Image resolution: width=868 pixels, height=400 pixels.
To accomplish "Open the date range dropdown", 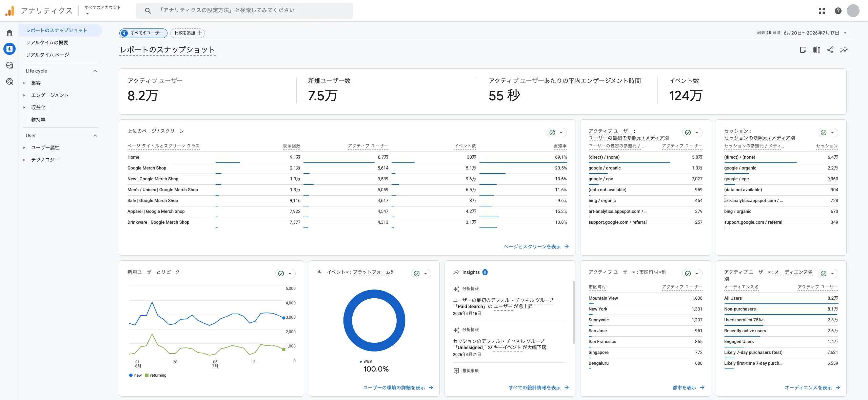I will pyautogui.click(x=845, y=33).
